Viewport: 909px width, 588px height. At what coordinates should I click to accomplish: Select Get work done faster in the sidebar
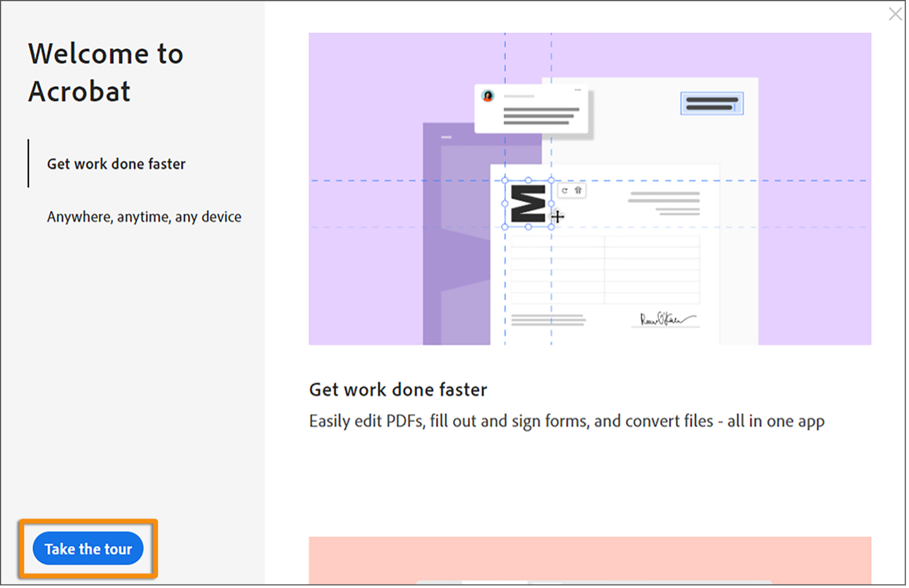[x=116, y=164]
